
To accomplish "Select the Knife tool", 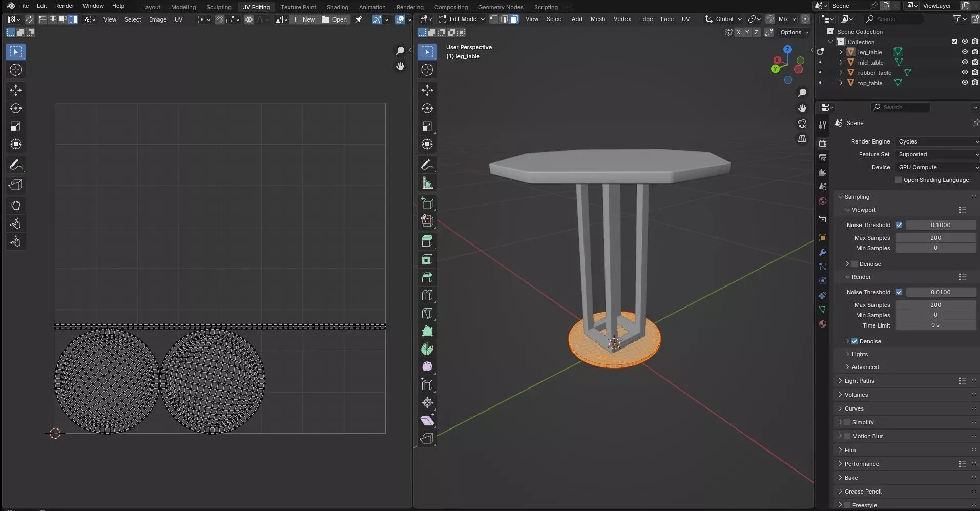I will tap(427, 313).
